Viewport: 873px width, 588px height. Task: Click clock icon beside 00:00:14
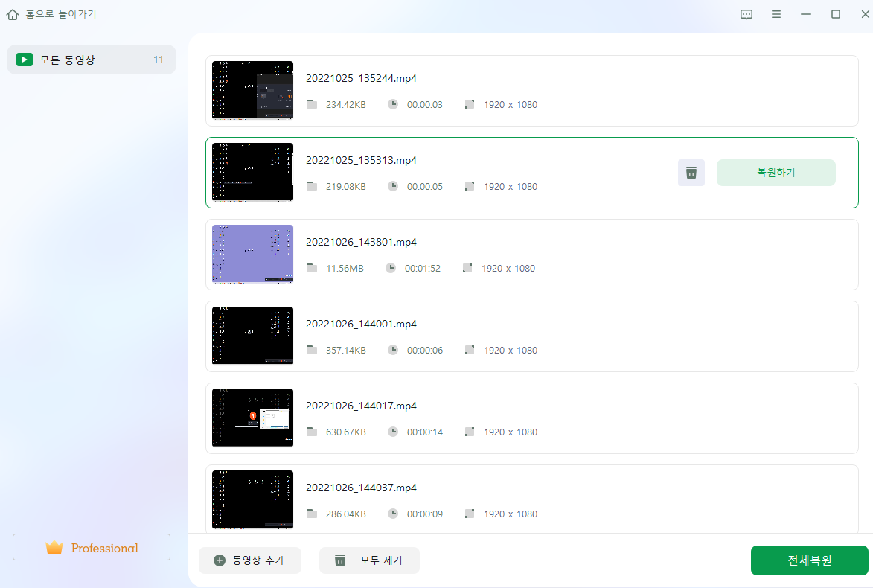click(392, 432)
